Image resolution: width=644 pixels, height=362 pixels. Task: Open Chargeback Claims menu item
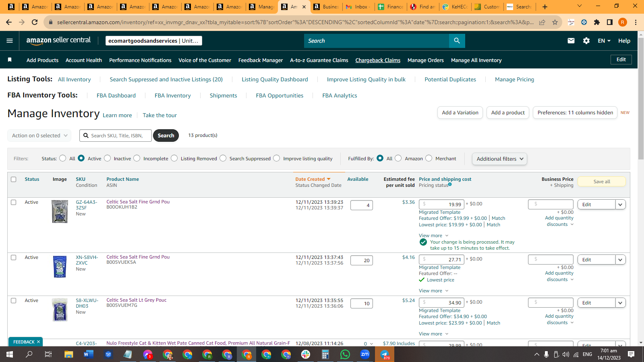(378, 60)
